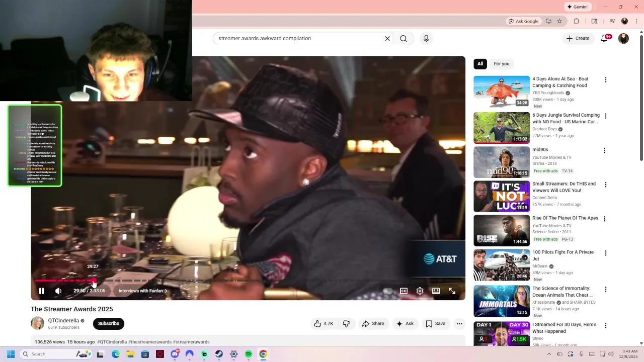Save video to playlist
Image resolution: width=644 pixels, height=362 pixels.
[x=436, y=324]
